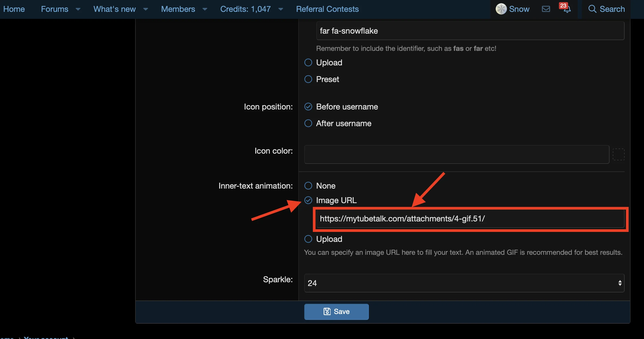Select the Preset radio option
This screenshot has height=339, width=644.
pyautogui.click(x=308, y=79)
